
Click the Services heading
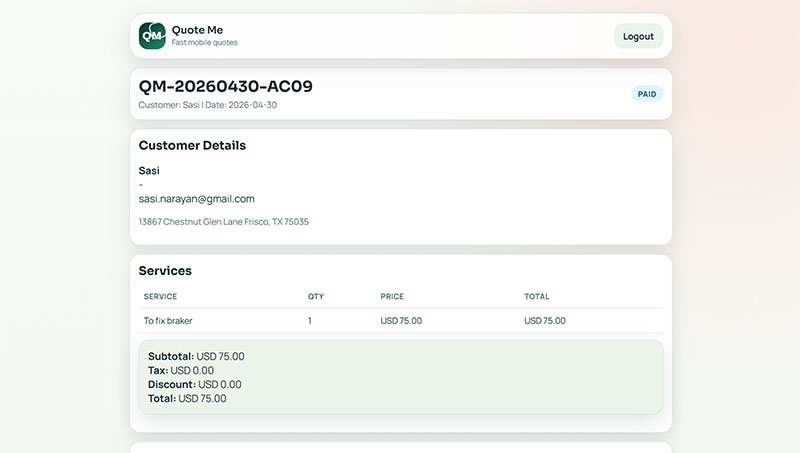coord(165,271)
